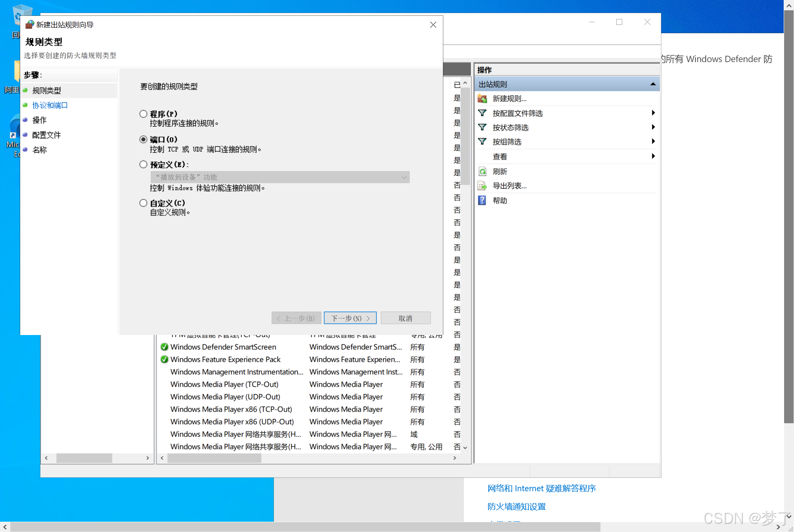Click the 配置文件 wizard step

pos(47,135)
